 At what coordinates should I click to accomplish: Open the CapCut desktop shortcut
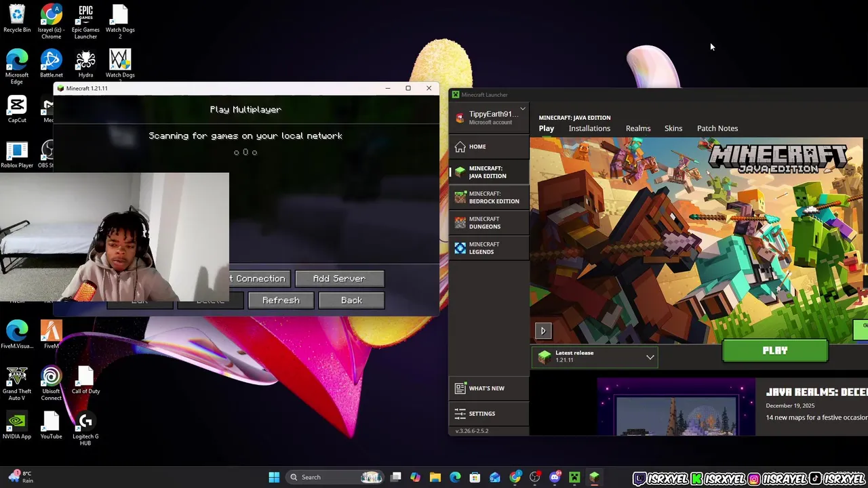[17, 108]
